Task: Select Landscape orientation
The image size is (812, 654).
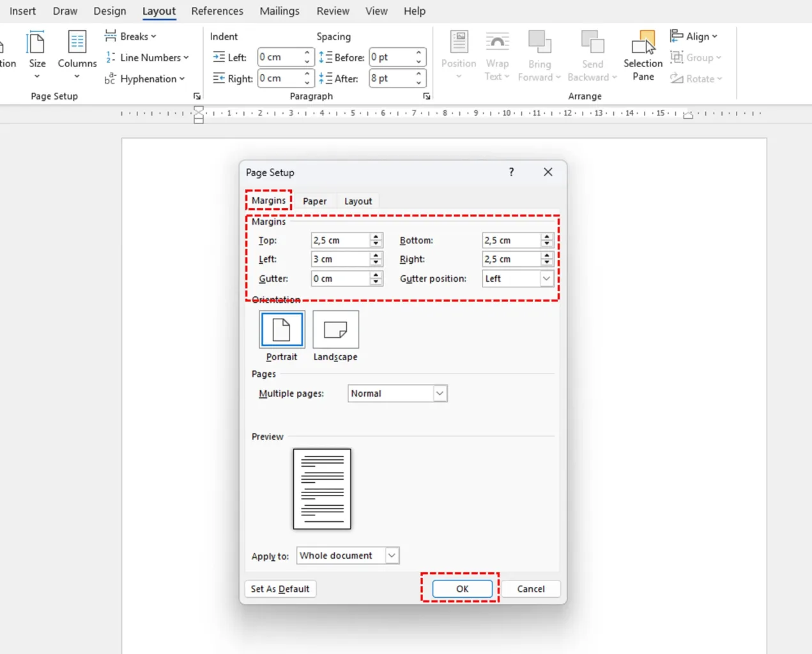Action: point(335,330)
